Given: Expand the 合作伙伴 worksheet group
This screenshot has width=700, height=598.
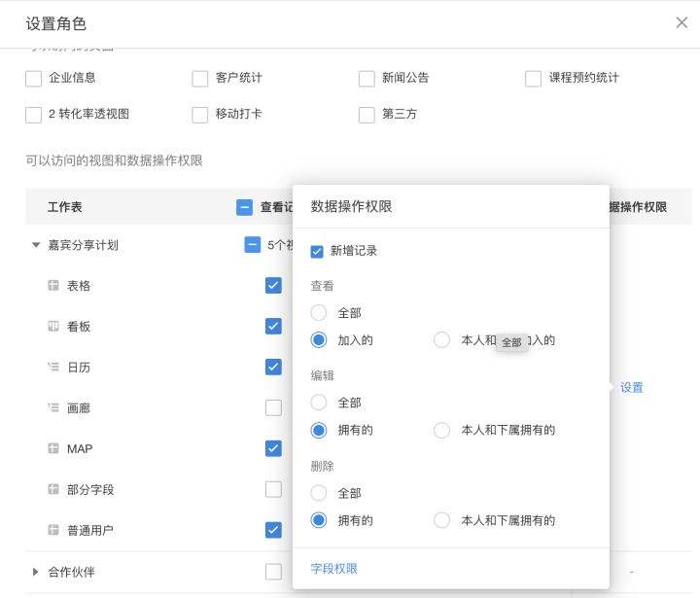Looking at the screenshot, I should (x=36, y=572).
